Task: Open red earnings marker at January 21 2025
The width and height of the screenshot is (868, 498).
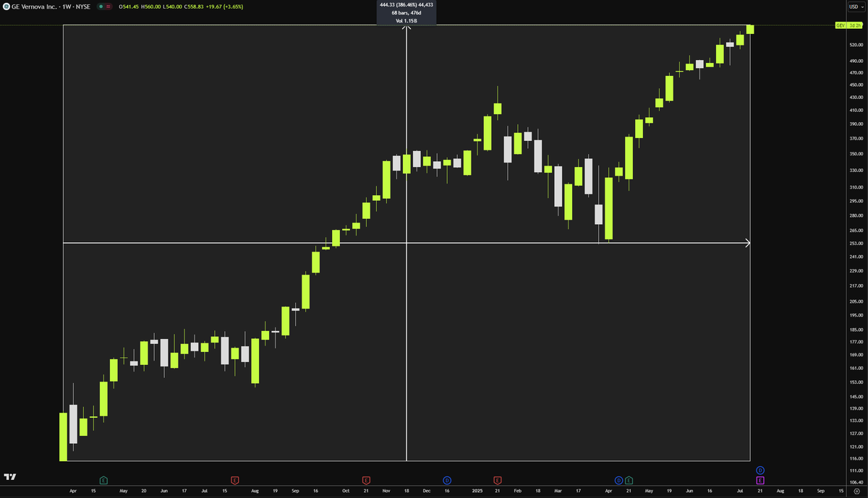Action: pos(498,480)
